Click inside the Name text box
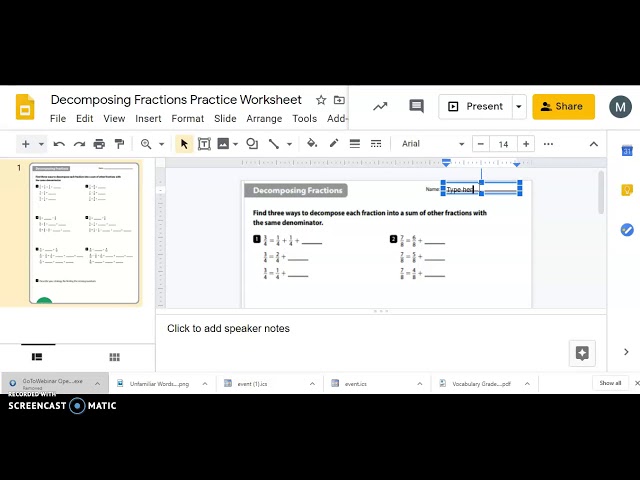The width and height of the screenshot is (640, 480). 482,189
